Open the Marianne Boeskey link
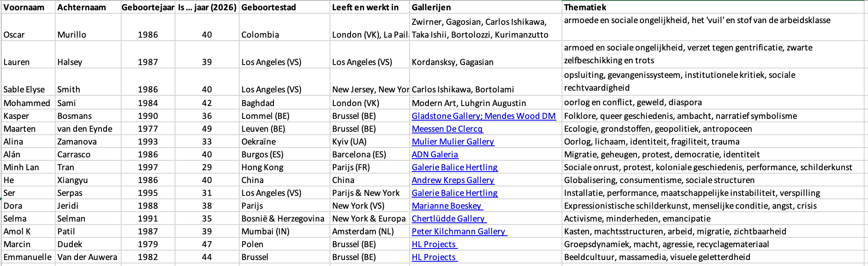This screenshot has height=266, width=868. (x=448, y=206)
